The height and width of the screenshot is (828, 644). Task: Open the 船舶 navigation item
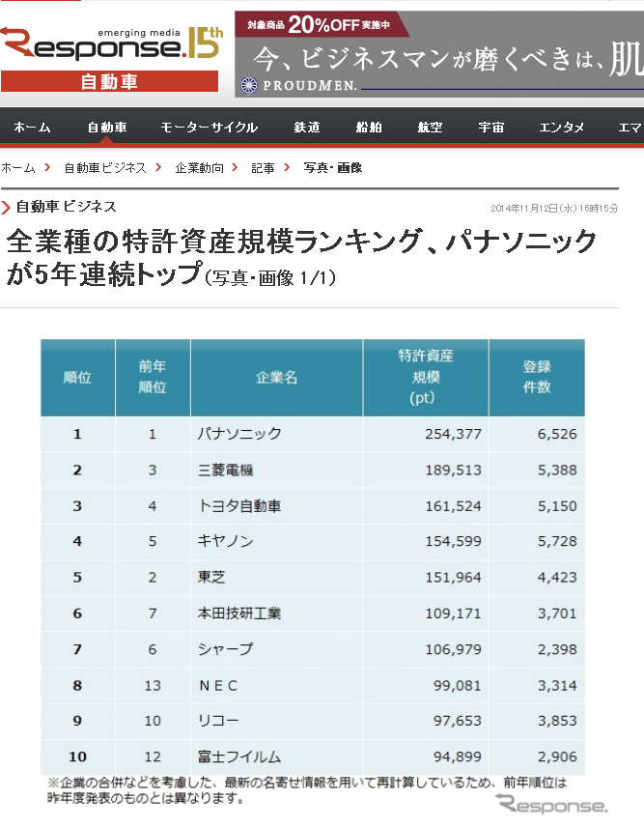coord(368,128)
